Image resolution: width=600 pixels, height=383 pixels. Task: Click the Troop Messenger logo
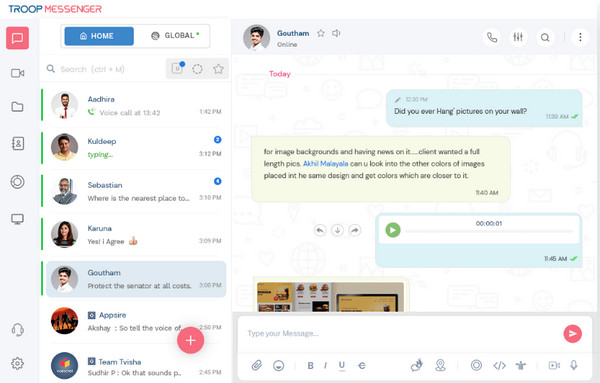55,9
